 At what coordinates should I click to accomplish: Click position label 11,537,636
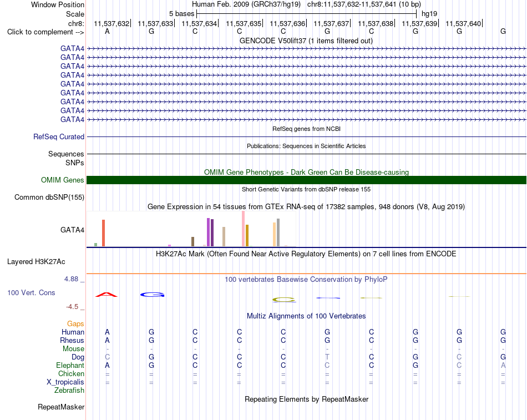click(287, 23)
